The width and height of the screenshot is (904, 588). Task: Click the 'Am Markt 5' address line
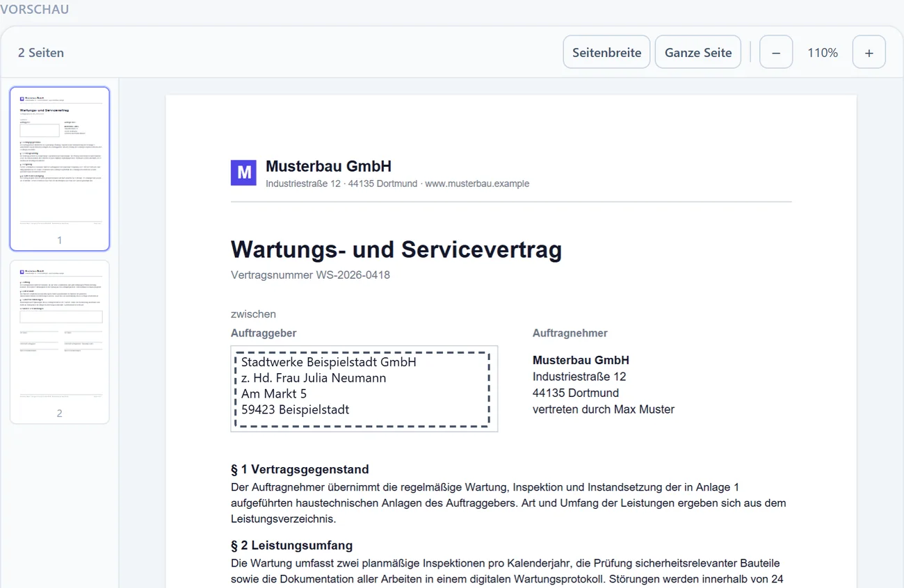(x=274, y=394)
